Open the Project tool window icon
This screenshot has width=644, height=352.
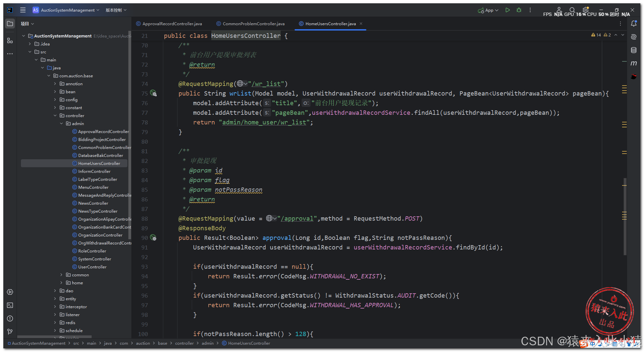[x=10, y=24]
